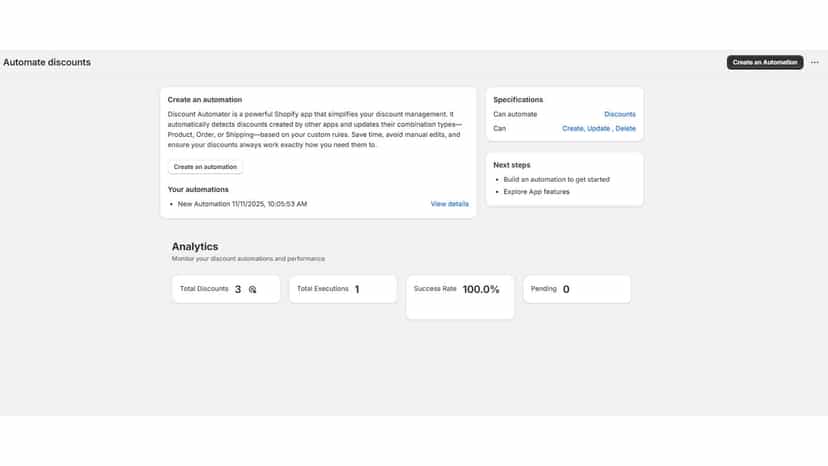Click the Specifications card heading

click(518, 99)
